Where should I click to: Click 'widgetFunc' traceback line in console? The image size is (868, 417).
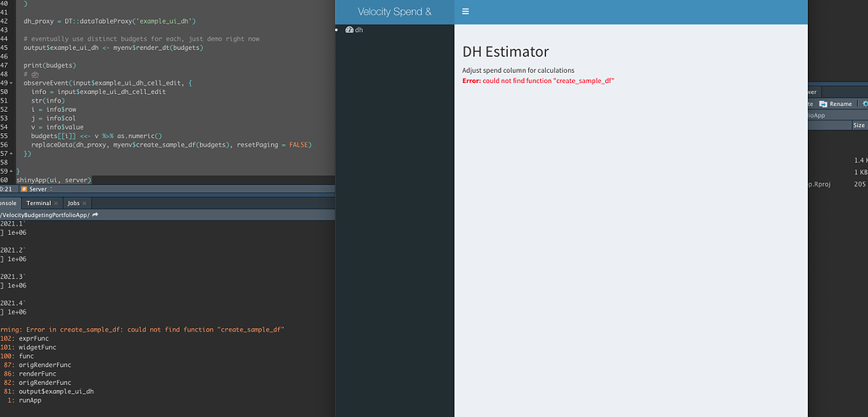point(37,347)
